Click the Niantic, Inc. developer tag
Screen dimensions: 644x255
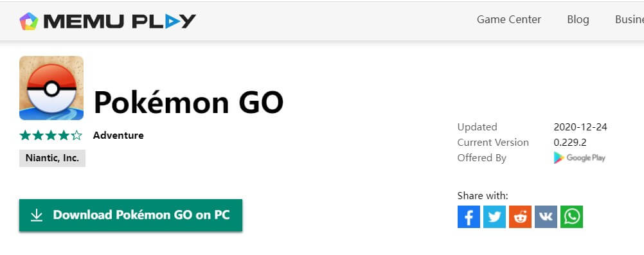[x=52, y=158]
